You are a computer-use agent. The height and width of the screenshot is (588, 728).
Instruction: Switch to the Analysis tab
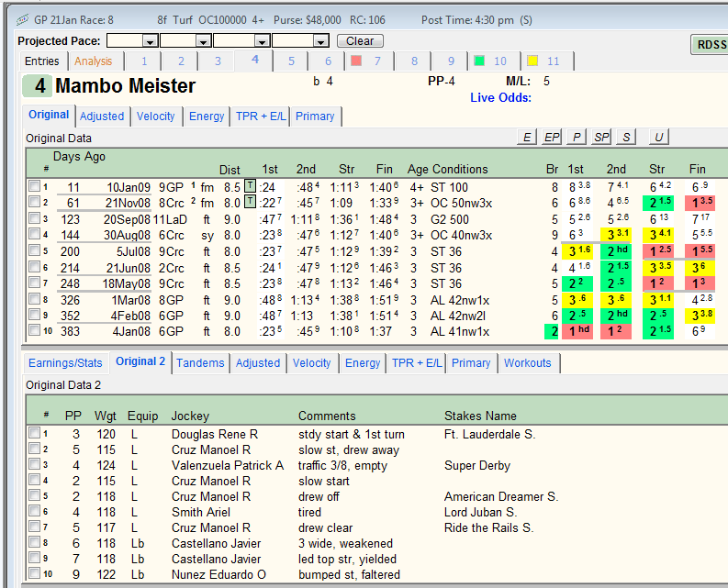(x=94, y=61)
